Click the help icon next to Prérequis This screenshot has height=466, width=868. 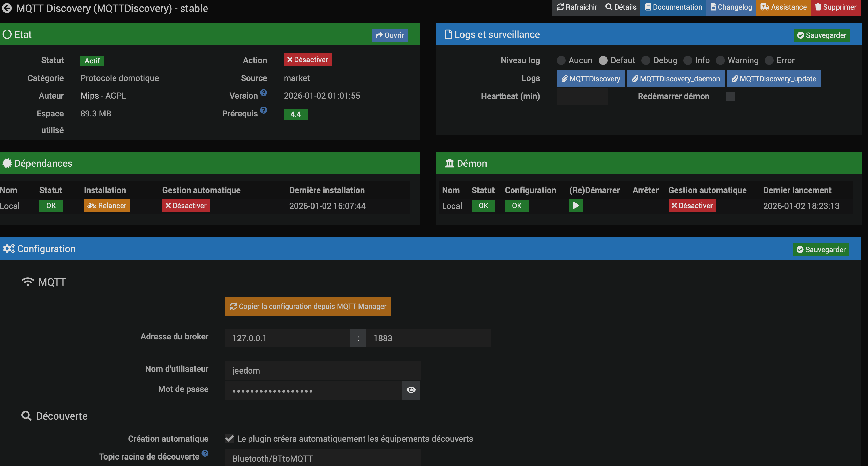coord(264,110)
